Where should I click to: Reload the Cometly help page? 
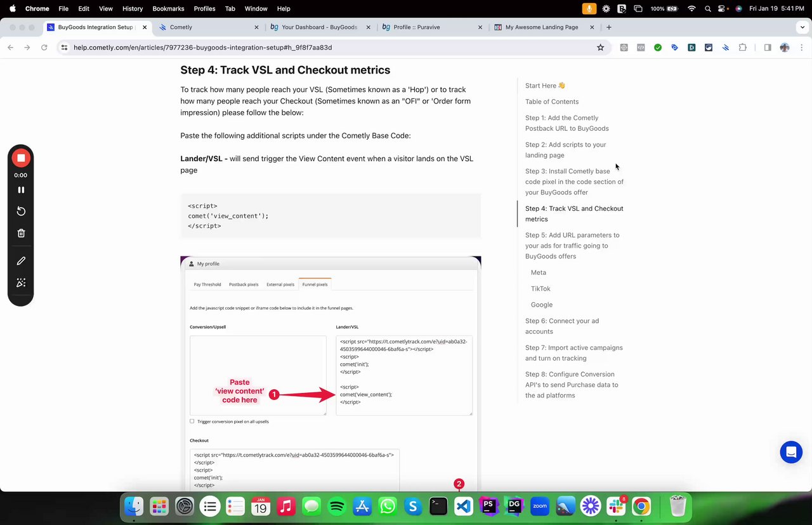pos(44,48)
